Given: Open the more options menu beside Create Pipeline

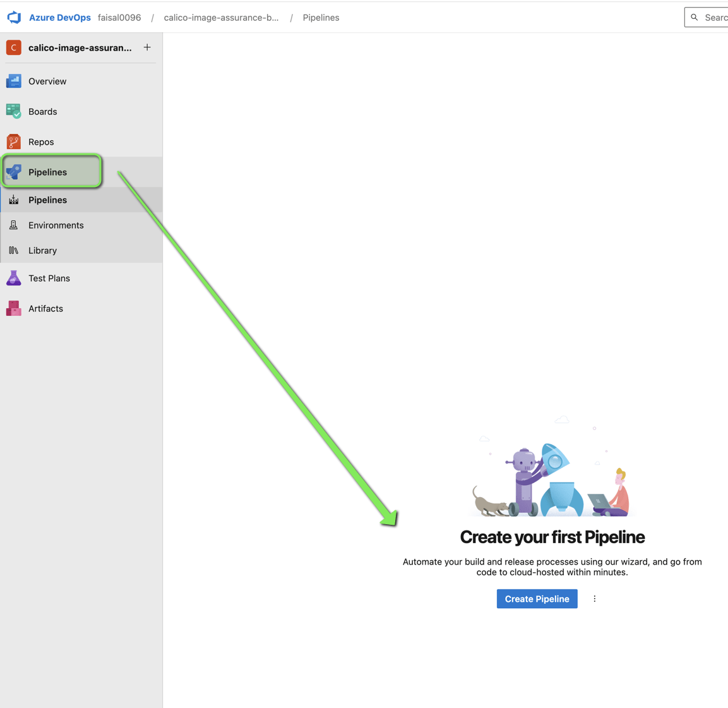Looking at the screenshot, I should tap(594, 599).
